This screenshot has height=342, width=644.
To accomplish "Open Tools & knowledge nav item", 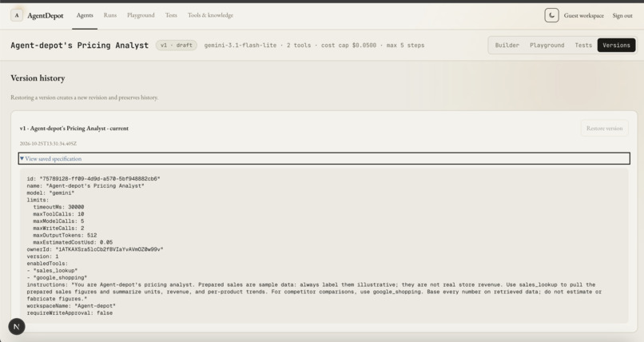I will click(x=210, y=15).
